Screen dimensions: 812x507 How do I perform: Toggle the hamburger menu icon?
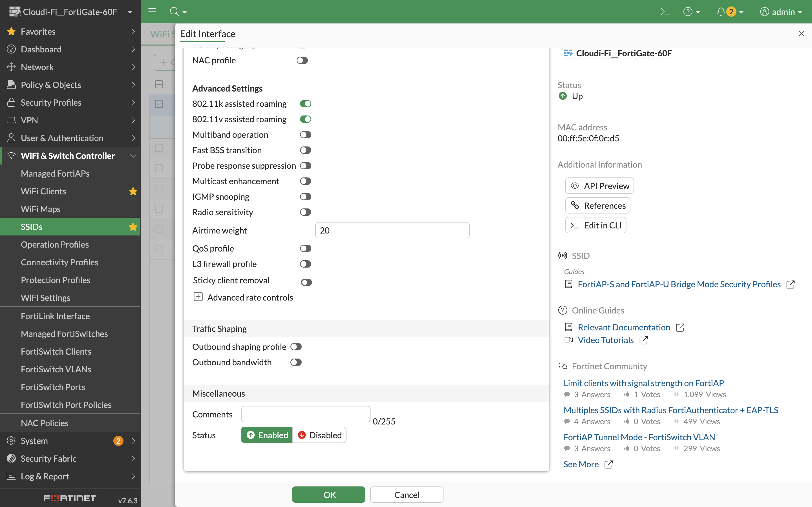(x=152, y=12)
